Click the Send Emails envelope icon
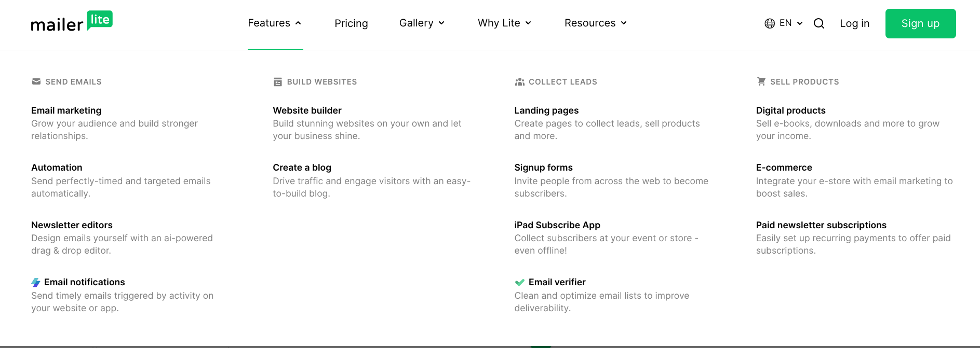This screenshot has width=980, height=348. 36,81
